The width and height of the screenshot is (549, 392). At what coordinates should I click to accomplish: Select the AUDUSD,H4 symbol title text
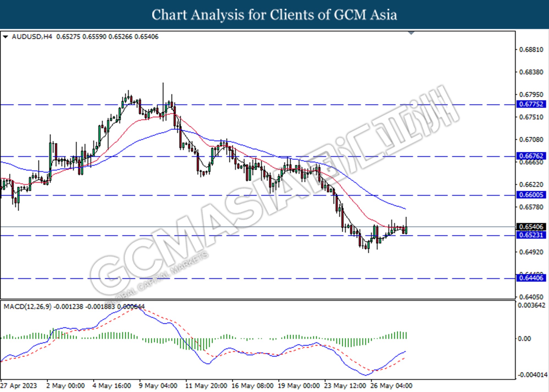coord(32,37)
